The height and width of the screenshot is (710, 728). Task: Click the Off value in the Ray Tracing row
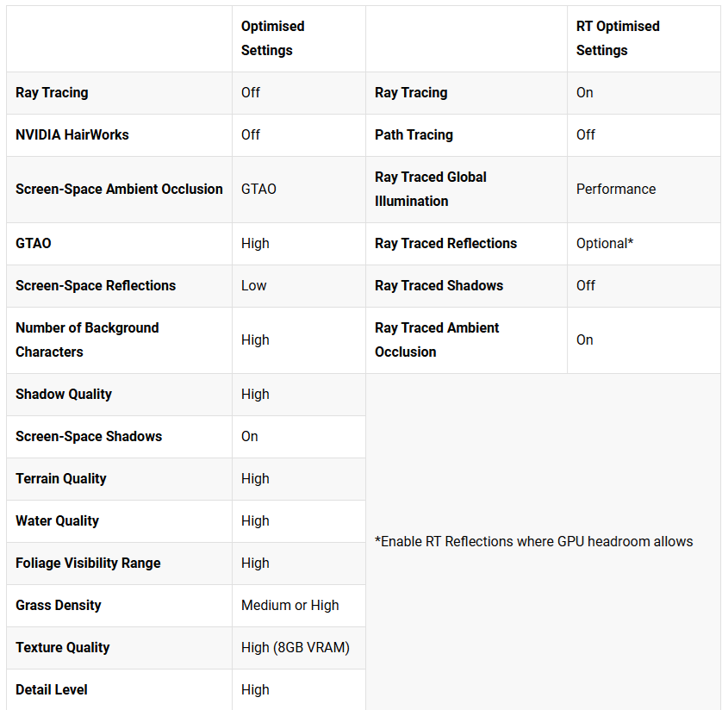click(250, 92)
